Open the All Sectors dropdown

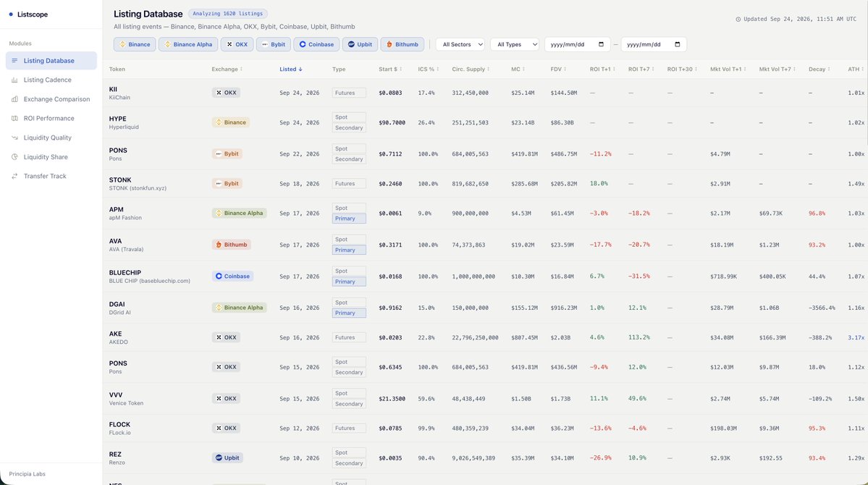(x=460, y=44)
